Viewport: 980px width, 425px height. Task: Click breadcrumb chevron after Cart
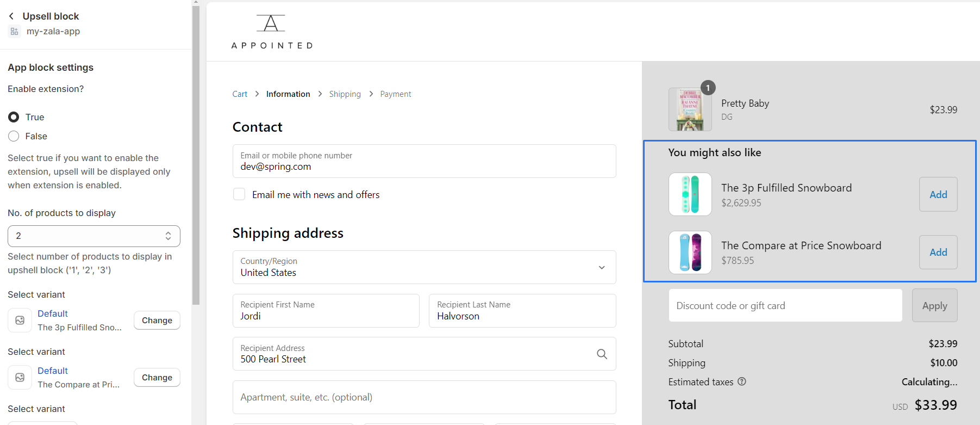[x=257, y=94]
